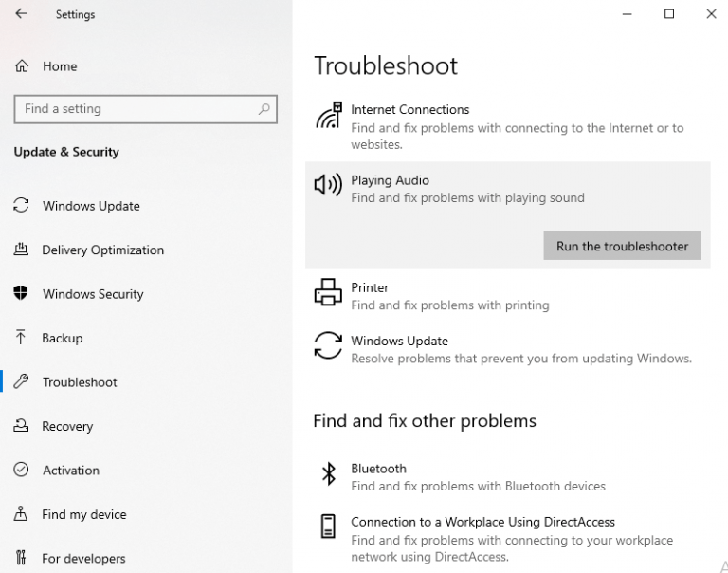
Task: Click the 'Troubleshoot' page title
Action: [386, 65]
